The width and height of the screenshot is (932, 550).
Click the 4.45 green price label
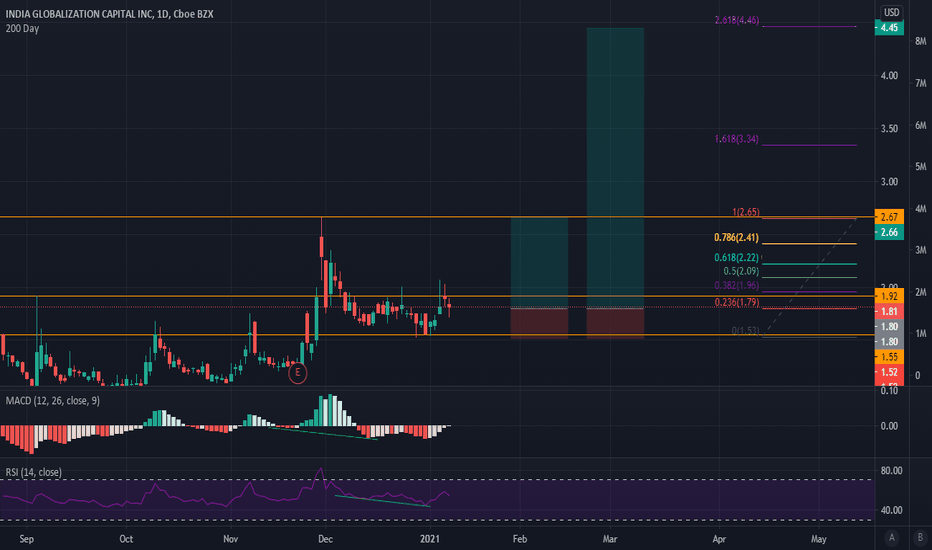click(x=889, y=27)
